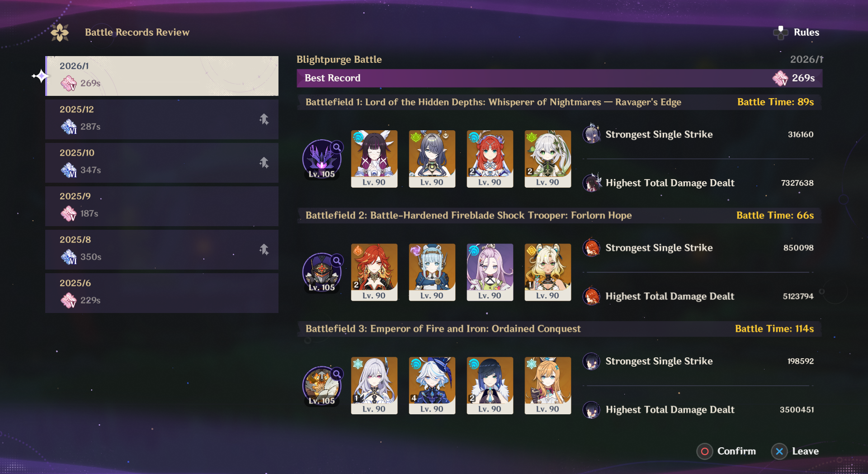Select the 2025/9 record with 187s
Viewport: 868px width, 474px height.
tap(162, 206)
